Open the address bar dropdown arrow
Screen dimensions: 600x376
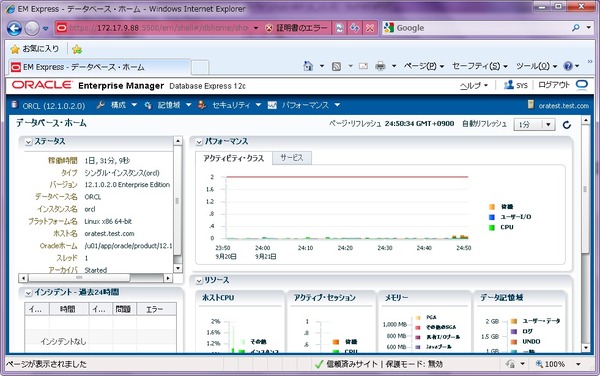tap(256, 28)
